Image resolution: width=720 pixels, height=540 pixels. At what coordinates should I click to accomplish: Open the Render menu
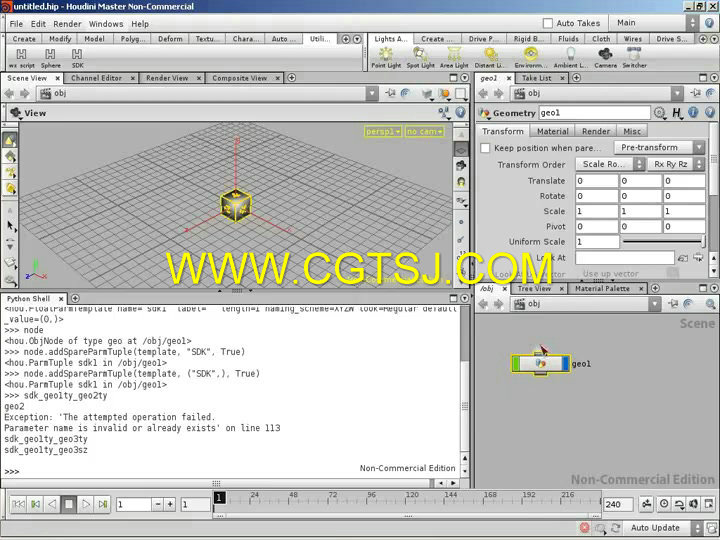68,24
